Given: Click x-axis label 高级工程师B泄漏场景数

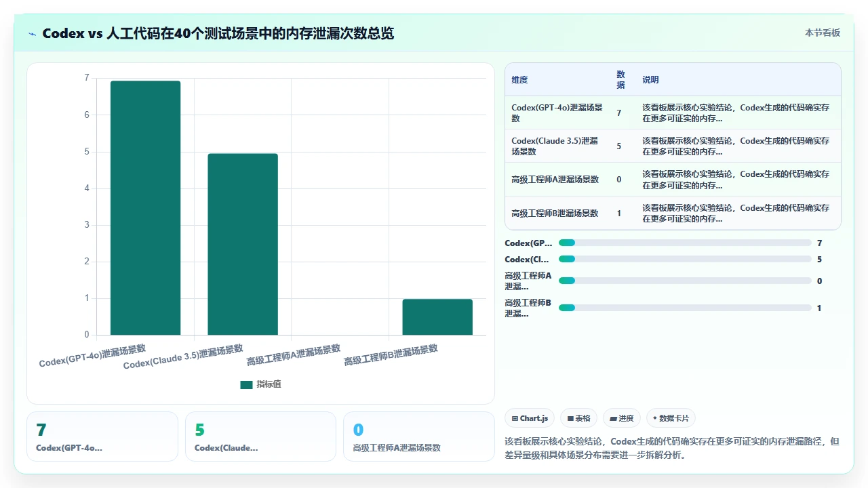Looking at the screenshot, I should tap(391, 354).
